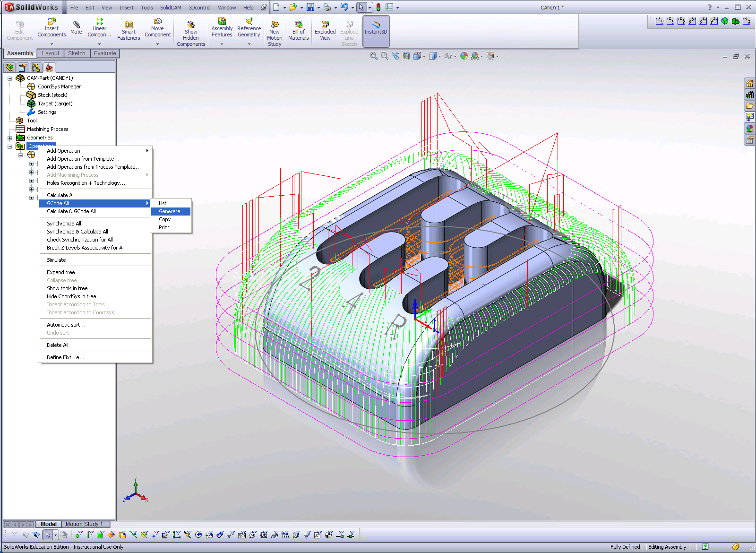This screenshot has height=553, width=756.
Task: Click Smart Fasteners icon
Action: coord(129,31)
